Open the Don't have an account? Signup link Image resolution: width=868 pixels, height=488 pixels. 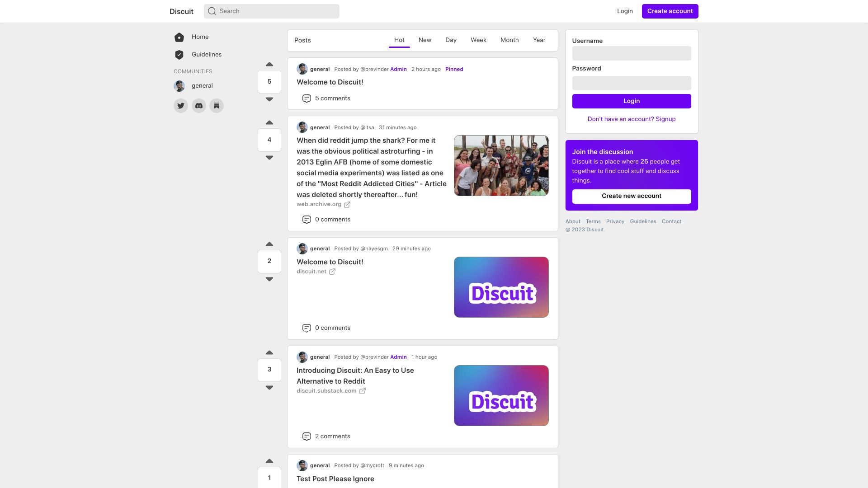(x=632, y=119)
